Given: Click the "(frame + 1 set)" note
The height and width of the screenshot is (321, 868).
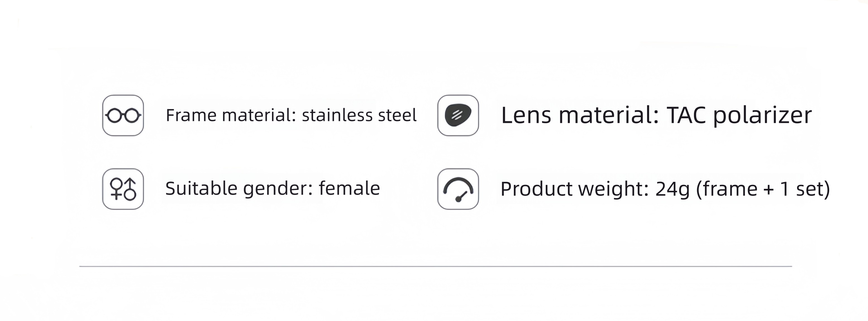Looking at the screenshot, I should click(x=763, y=189).
